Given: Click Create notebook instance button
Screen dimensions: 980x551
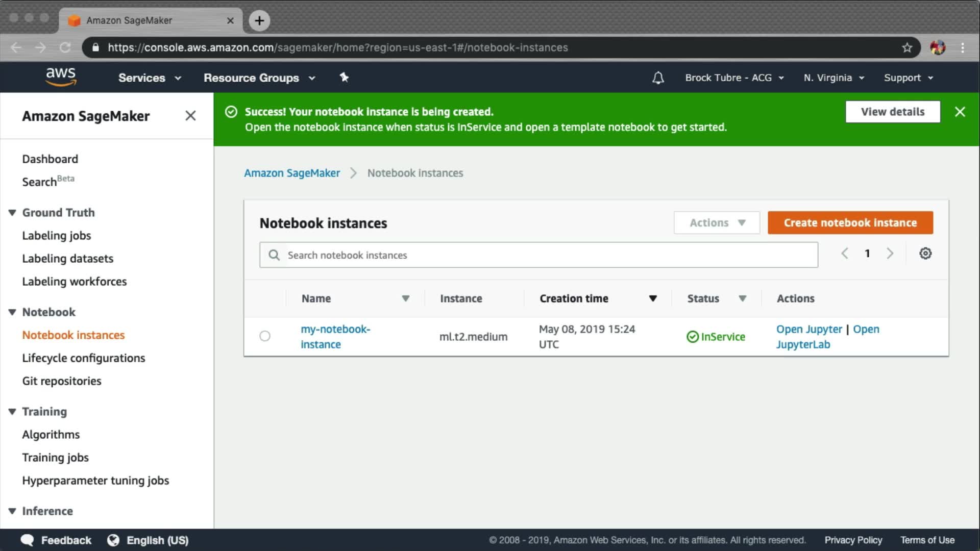Looking at the screenshot, I should [850, 223].
